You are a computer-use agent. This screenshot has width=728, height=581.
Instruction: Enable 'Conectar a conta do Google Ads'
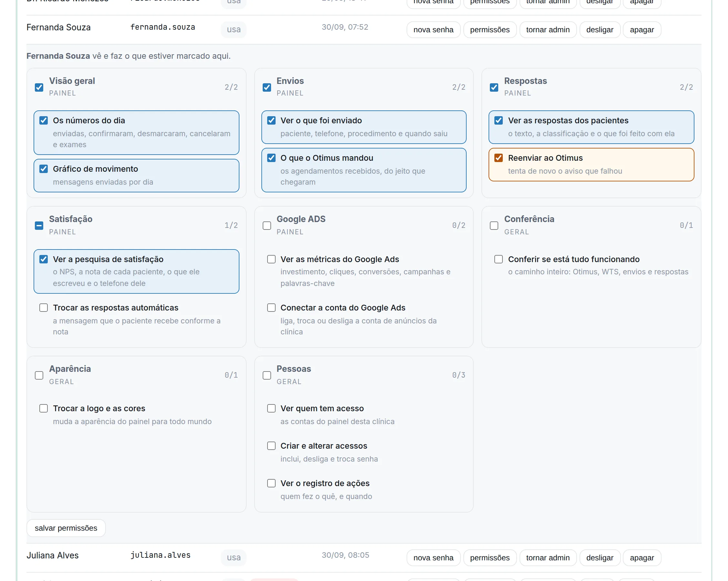coord(271,308)
